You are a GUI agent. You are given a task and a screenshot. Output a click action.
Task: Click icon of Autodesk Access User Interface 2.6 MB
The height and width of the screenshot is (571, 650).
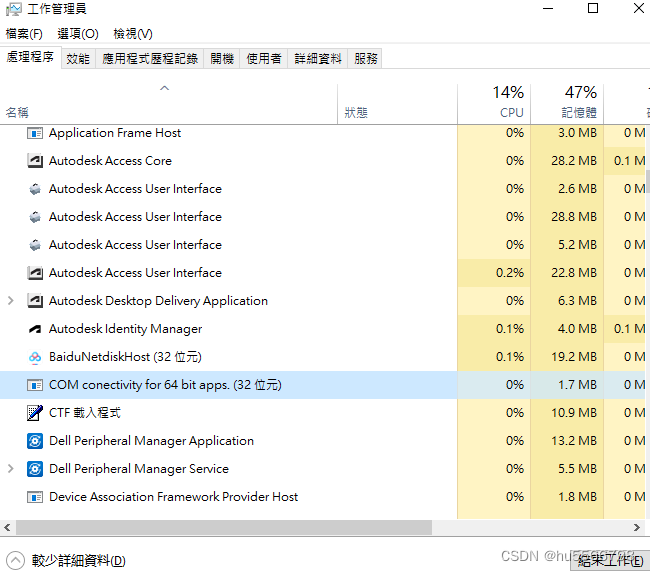tap(35, 189)
